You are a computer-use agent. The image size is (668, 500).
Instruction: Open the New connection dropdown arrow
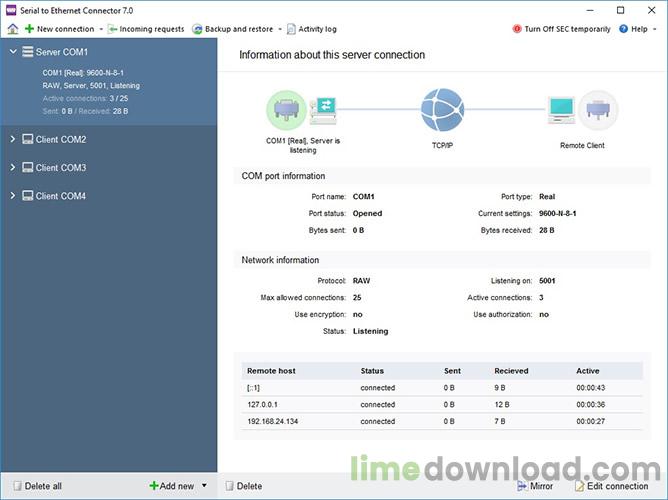point(101,29)
